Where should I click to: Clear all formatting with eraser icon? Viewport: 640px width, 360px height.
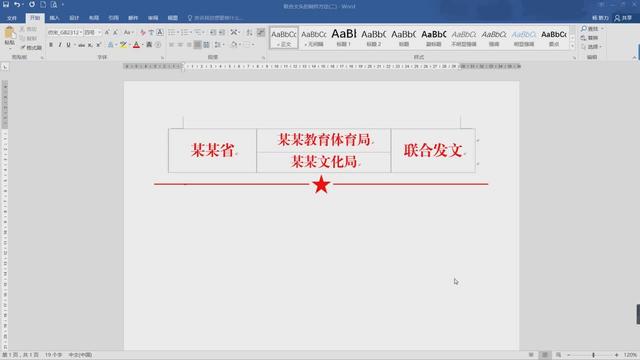pos(142,32)
